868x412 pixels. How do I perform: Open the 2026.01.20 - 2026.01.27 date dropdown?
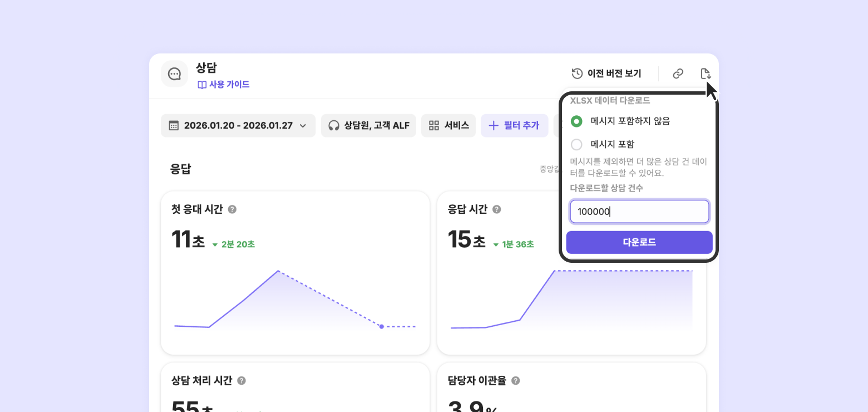click(x=238, y=126)
